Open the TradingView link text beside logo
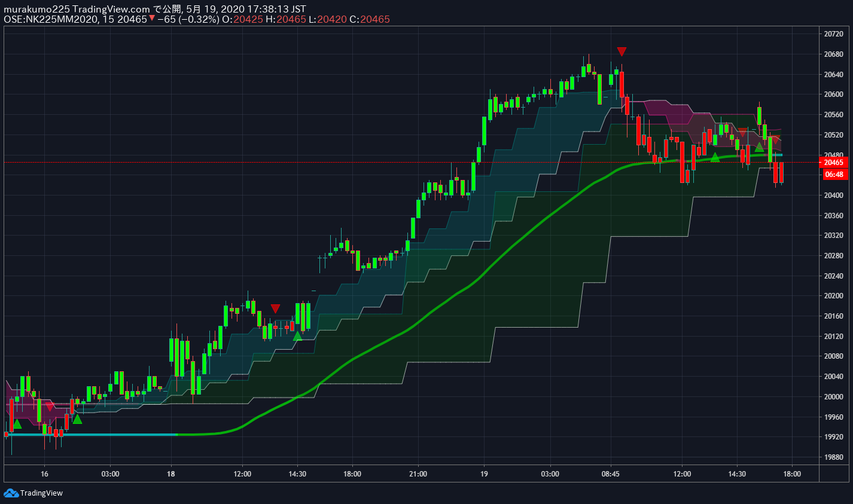 [x=41, y=493]
